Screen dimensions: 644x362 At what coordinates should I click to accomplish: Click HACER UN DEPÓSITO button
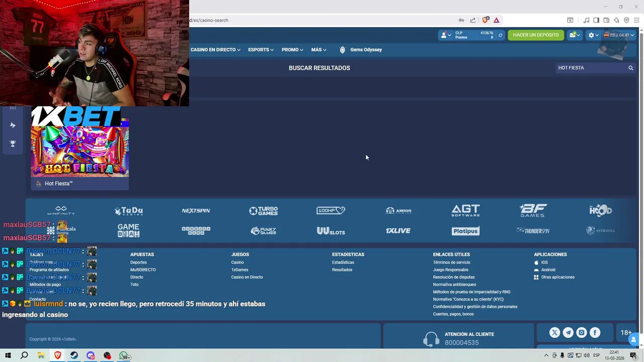click(536, 35)
